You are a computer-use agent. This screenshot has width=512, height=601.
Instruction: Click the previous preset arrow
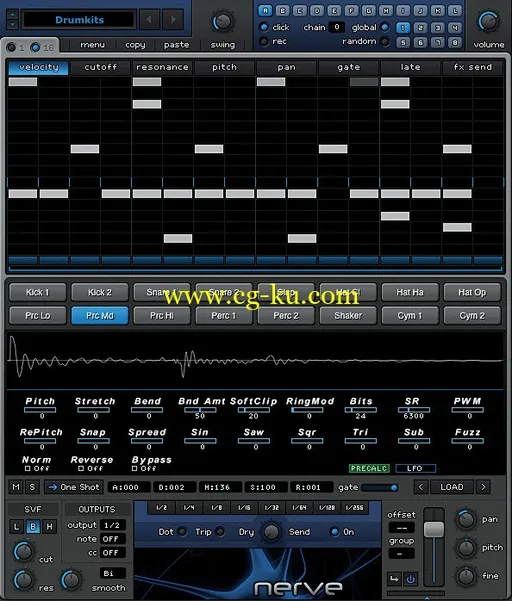point(149,19)
